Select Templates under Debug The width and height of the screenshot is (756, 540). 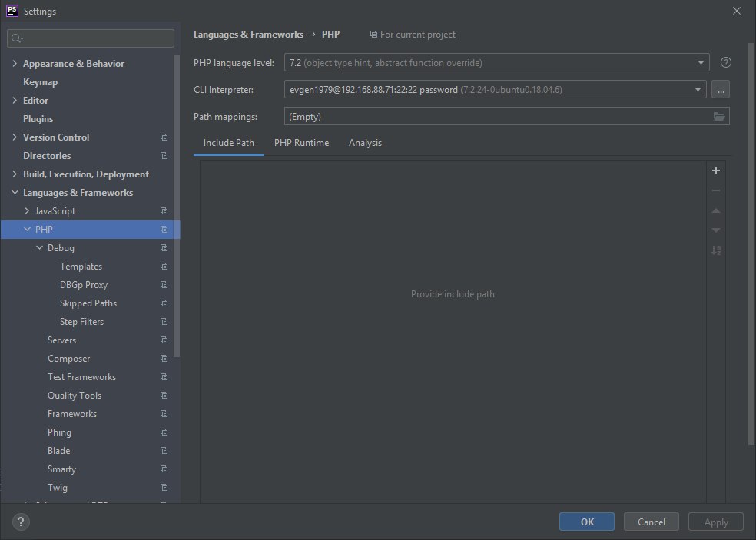(81, 266)
